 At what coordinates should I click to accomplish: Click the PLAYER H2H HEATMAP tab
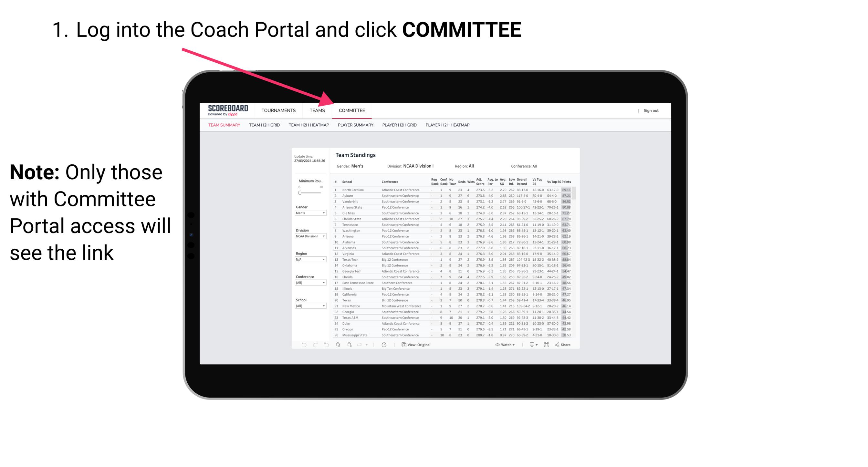tap(449, 127)
